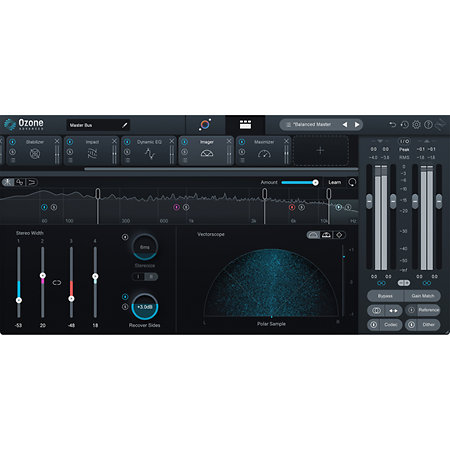The width and height of the screenshot is (450, 450).
Task: Open the Master Assistant circle icon
Action: coord(205,125)
